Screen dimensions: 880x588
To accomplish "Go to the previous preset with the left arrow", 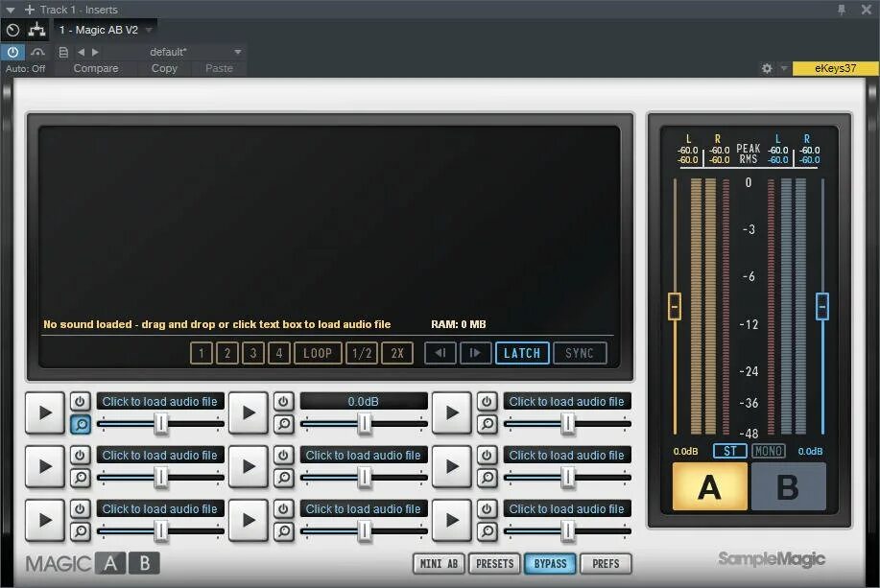I will (82, 52).
